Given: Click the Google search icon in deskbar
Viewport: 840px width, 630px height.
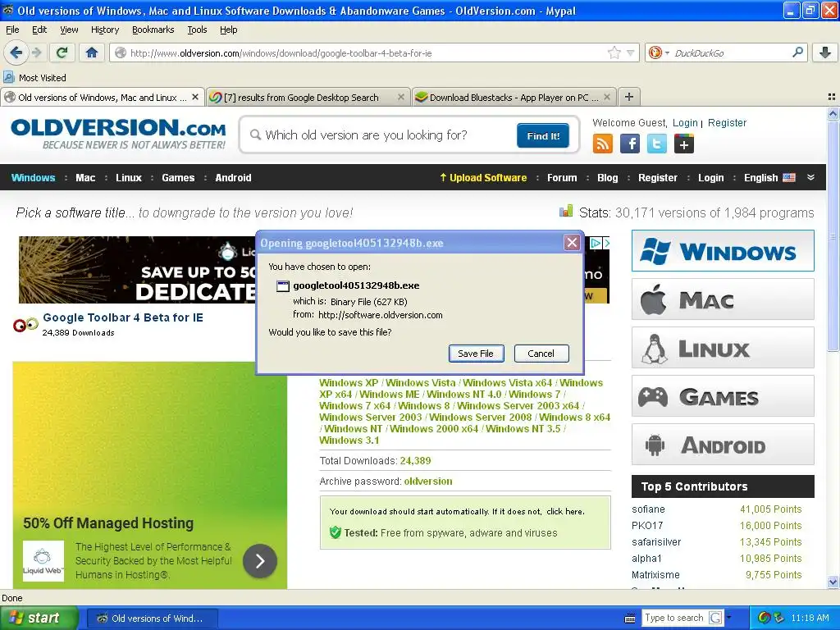Looking at the screenshot, I should [715, 618].
